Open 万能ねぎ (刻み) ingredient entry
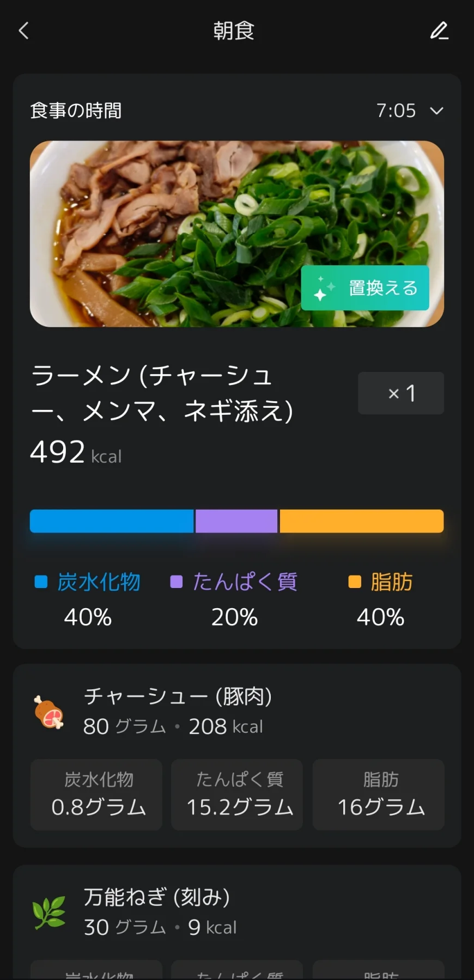The height and width of the screenshot is (980, 474). (157, 897)
